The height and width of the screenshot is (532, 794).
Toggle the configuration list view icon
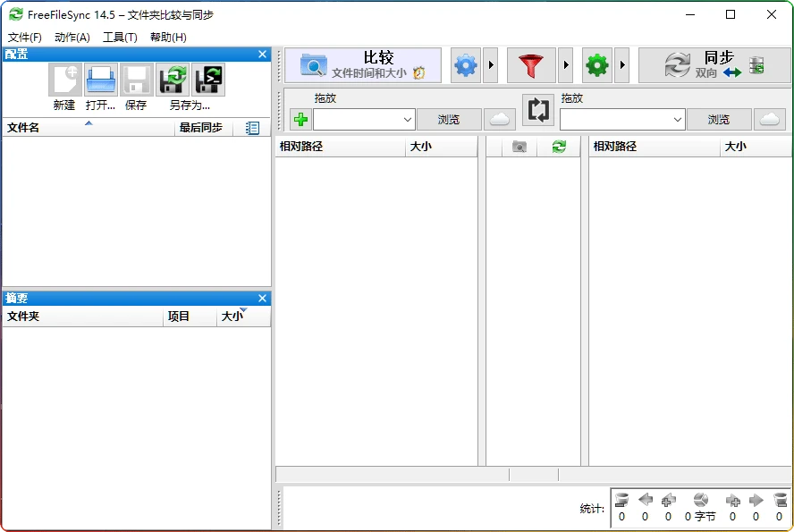pos(252,128)
